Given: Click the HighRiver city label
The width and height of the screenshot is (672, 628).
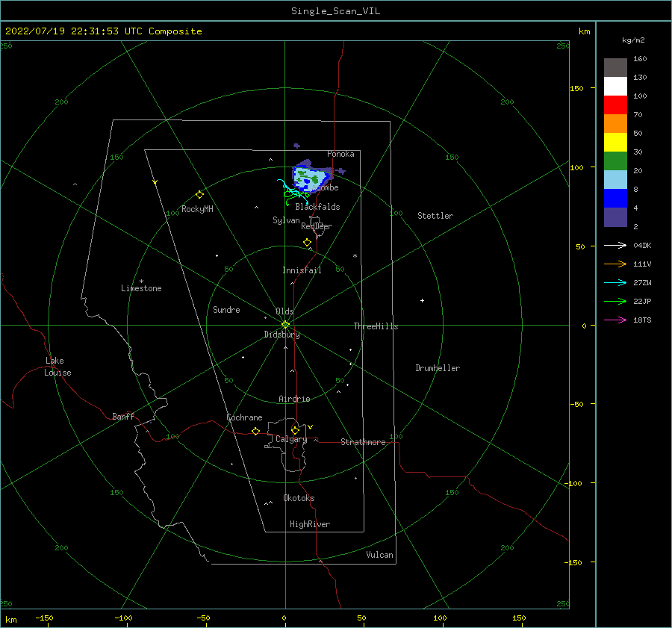Looking at the screenshot, I should coord(310,524).
